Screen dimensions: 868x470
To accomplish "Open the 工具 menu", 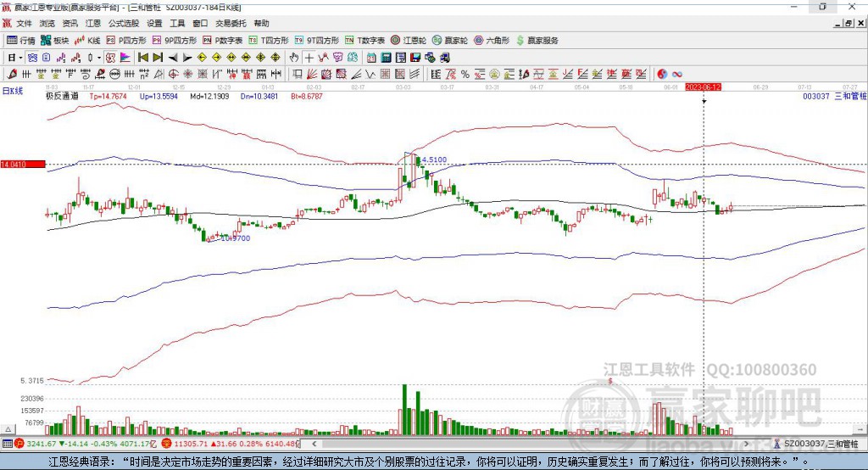I will pos(177,23).
